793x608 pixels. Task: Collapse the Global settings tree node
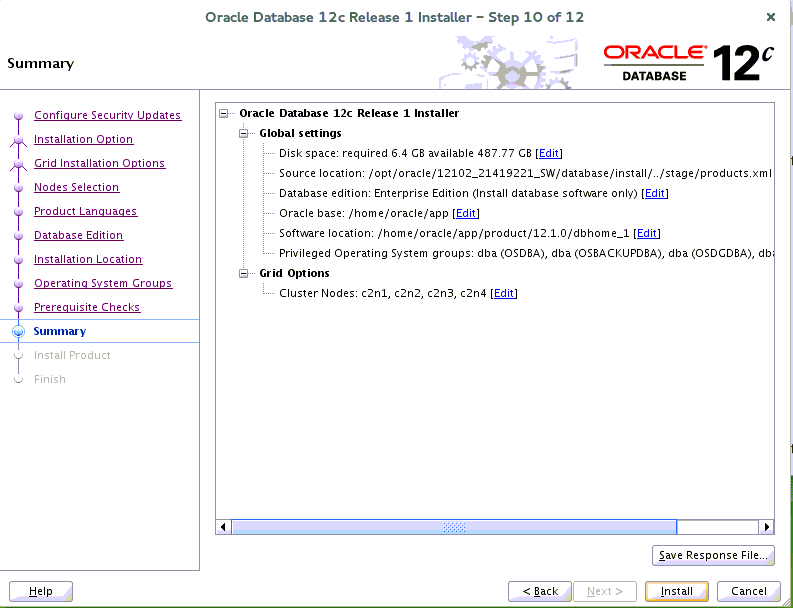[x=243, y=133]
